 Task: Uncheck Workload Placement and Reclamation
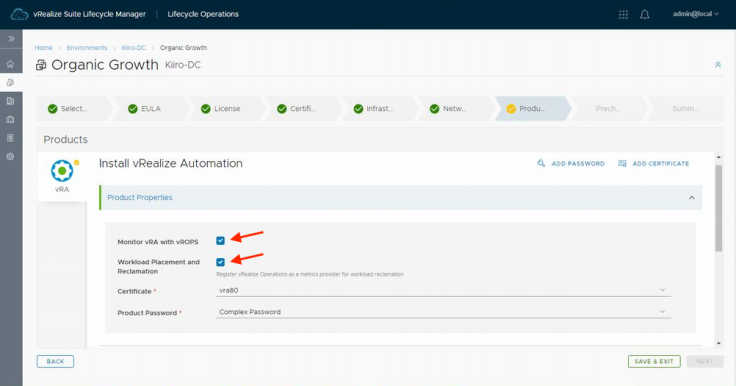tap(220, 262)
